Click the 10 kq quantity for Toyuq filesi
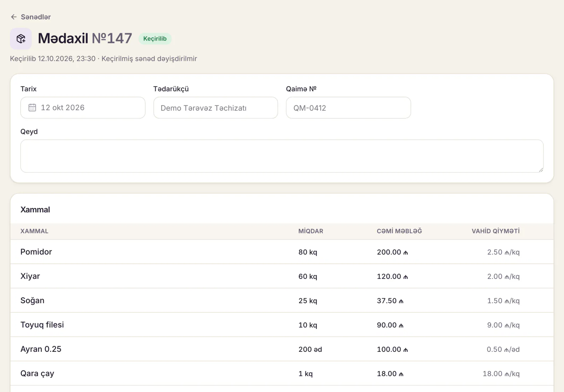 coord(308,325)
